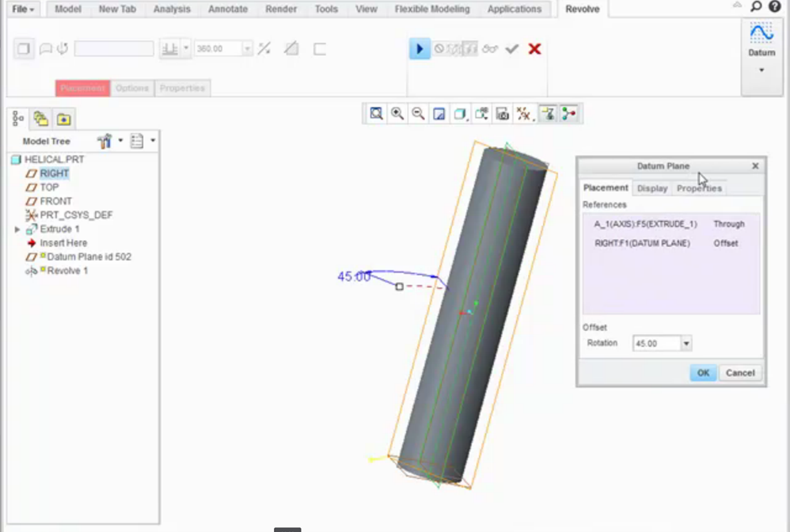Open the Display Style icon
This screenshot has width=790, height=532.
click(x=460, y=114)
